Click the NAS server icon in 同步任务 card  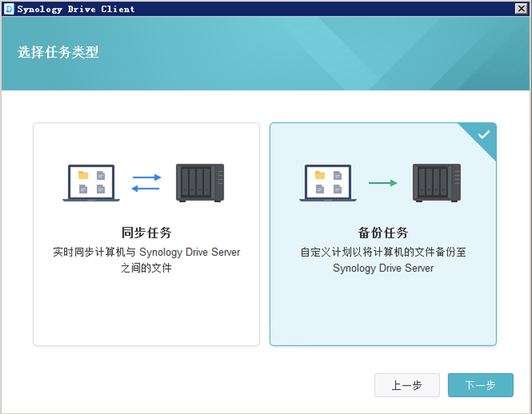coord(200,183)
